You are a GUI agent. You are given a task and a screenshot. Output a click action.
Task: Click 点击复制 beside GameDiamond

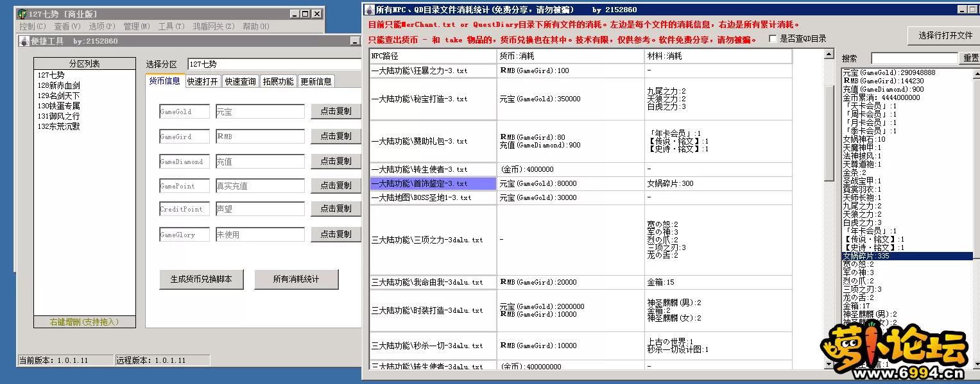(x=336, y=161)
